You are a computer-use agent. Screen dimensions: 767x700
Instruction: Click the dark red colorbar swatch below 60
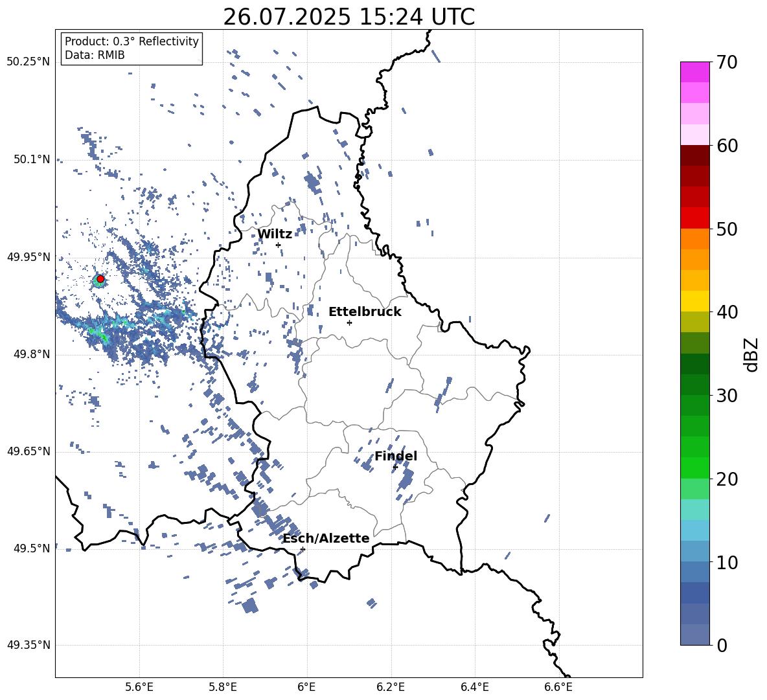click(695, 156)
